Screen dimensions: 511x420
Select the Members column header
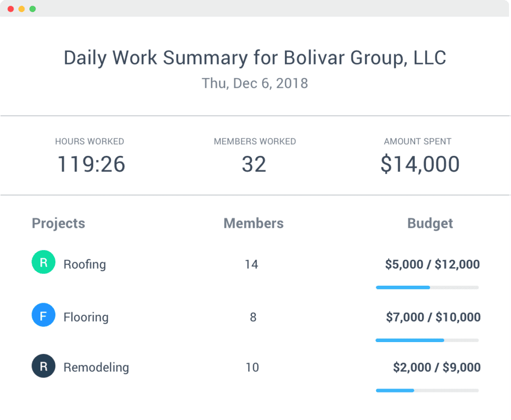[x=254, y=223]
